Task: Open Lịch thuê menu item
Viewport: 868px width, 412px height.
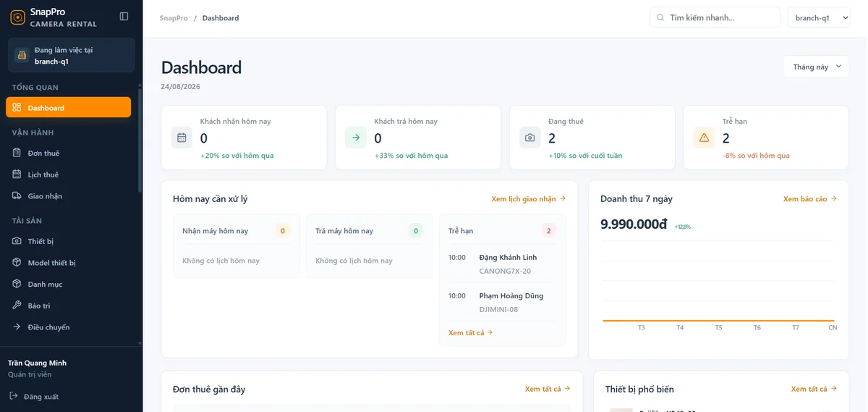Action: click(68, 175)
